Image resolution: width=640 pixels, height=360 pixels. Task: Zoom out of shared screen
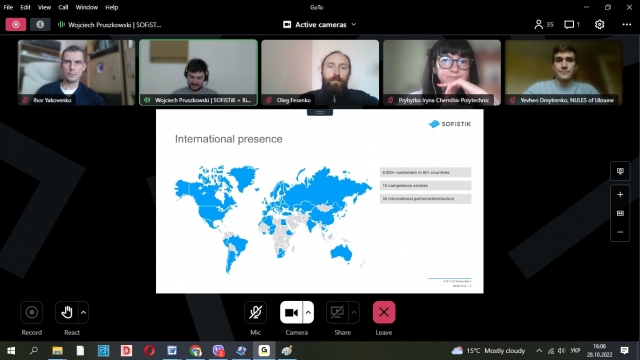pos(620,232)
